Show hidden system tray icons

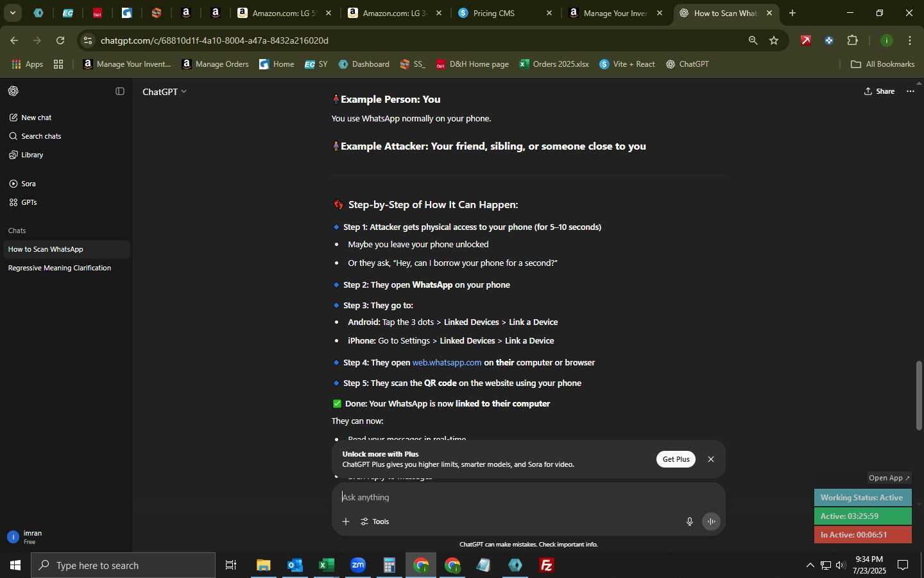pyautogui.click(x=810, y=566)
